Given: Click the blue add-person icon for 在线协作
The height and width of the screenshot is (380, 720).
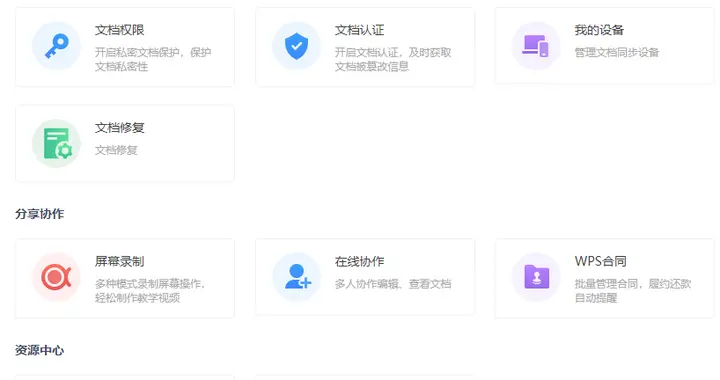Looking at the screenshot, I should pyautogui.click(x=296, y=277).
